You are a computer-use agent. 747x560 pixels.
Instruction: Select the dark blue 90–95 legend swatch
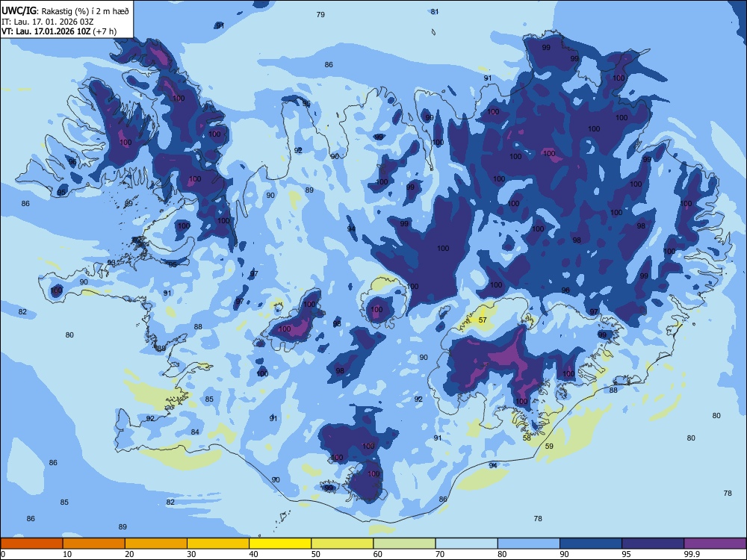click(591, 544)
